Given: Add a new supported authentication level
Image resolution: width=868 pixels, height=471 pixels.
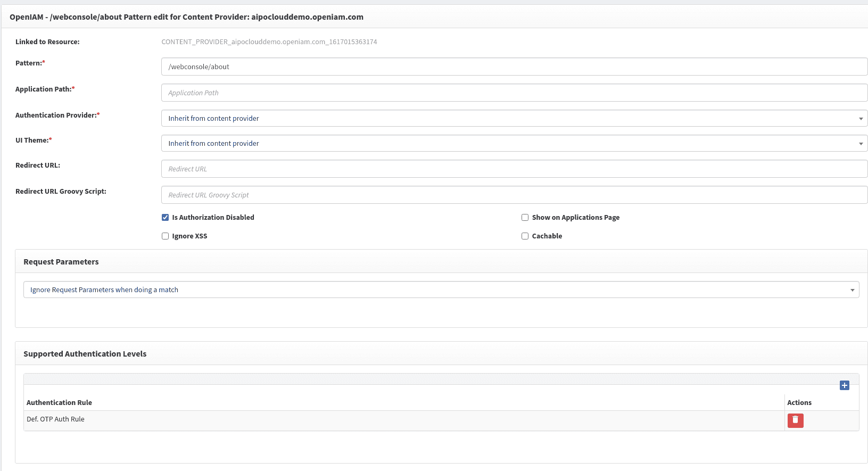Looking at the screenshot, I should coord(844,385).
